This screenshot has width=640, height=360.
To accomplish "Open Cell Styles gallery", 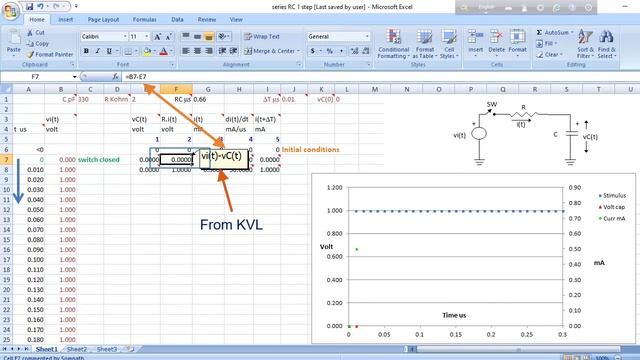I will pos(449,44).
